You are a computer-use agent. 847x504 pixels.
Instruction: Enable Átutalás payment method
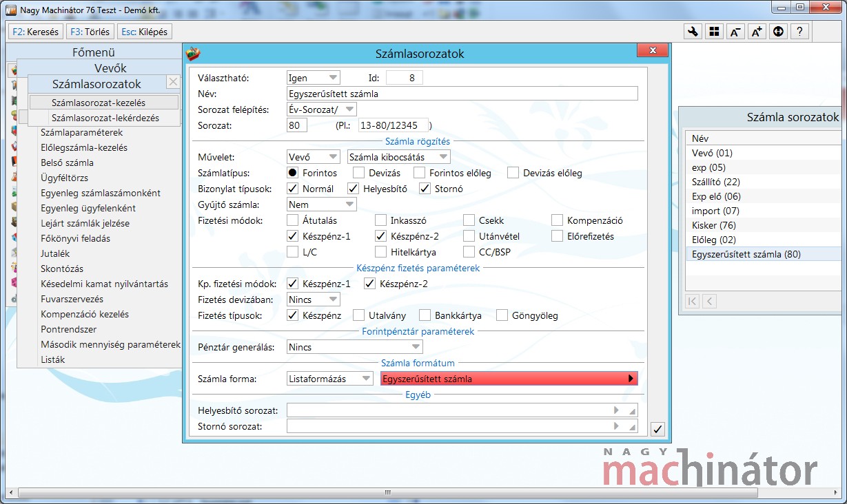pos(293,220)
